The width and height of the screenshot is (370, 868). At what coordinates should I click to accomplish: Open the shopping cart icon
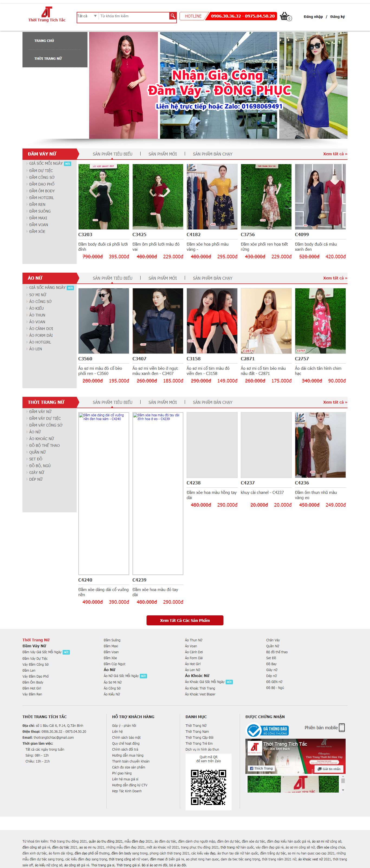(285, 16)
